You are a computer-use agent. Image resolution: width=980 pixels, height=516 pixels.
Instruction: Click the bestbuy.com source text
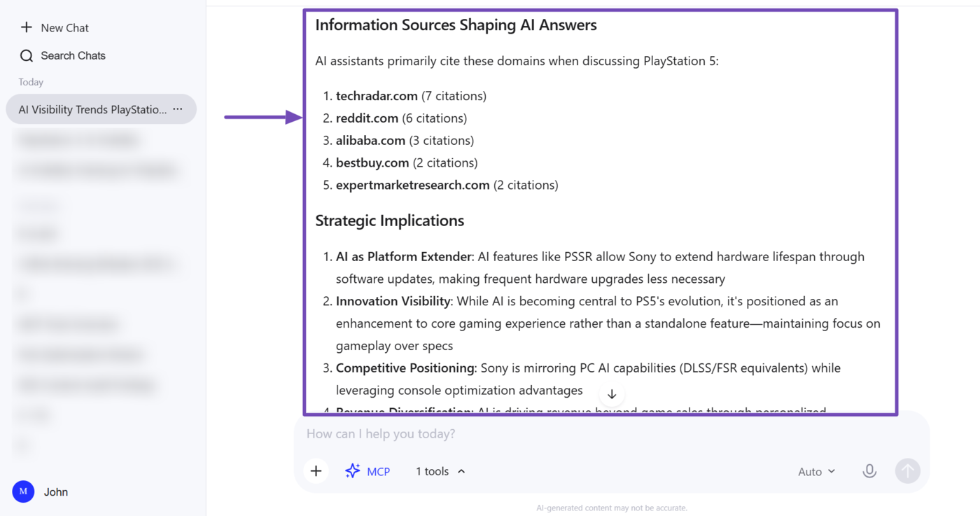tap(372, 163)
